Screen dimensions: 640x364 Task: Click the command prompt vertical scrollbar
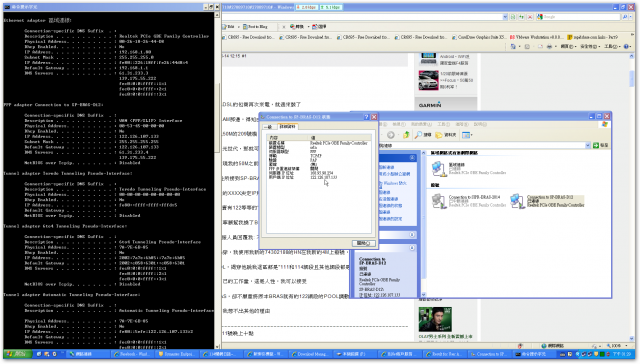pos(218,180)
